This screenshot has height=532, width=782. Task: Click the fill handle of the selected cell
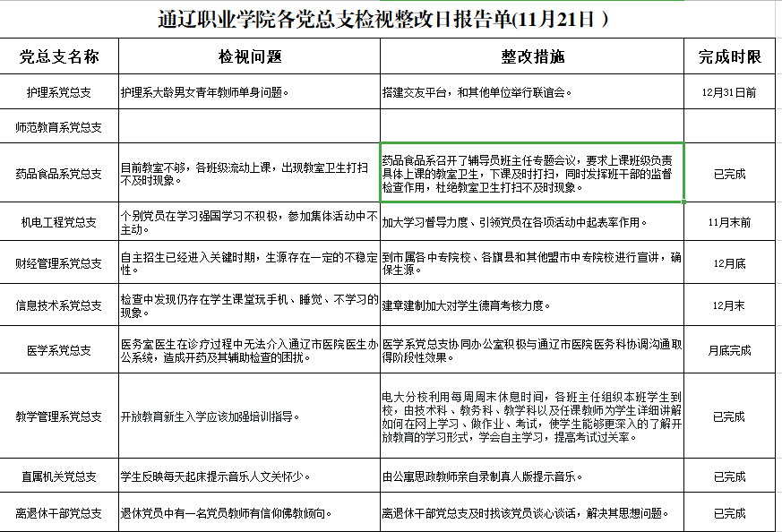(x=683, y=202)
